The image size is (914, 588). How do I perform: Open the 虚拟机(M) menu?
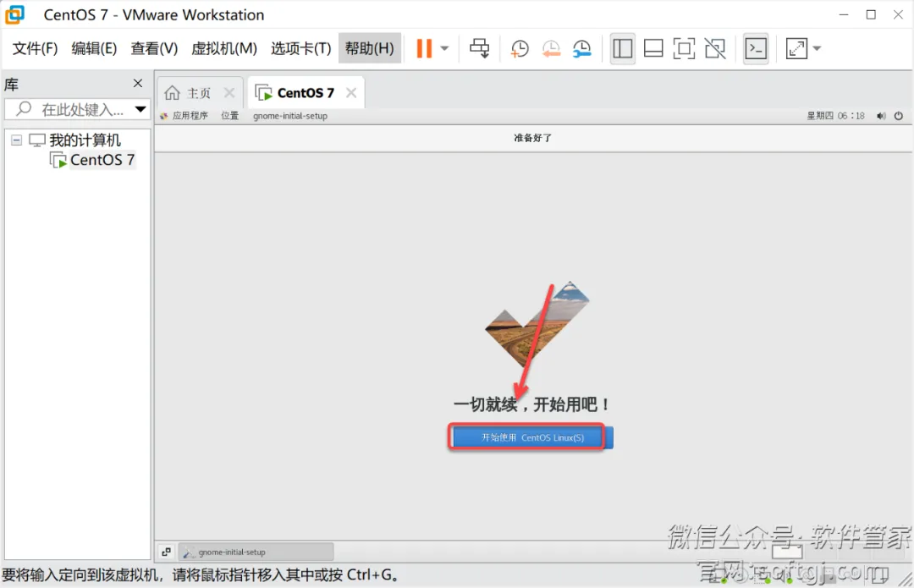pos(223,48)
